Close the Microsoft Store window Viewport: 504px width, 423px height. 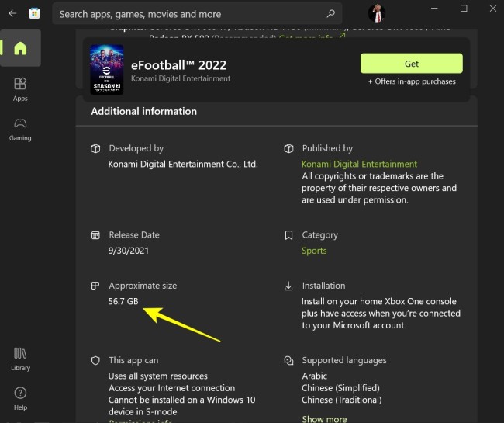(492, 9)
